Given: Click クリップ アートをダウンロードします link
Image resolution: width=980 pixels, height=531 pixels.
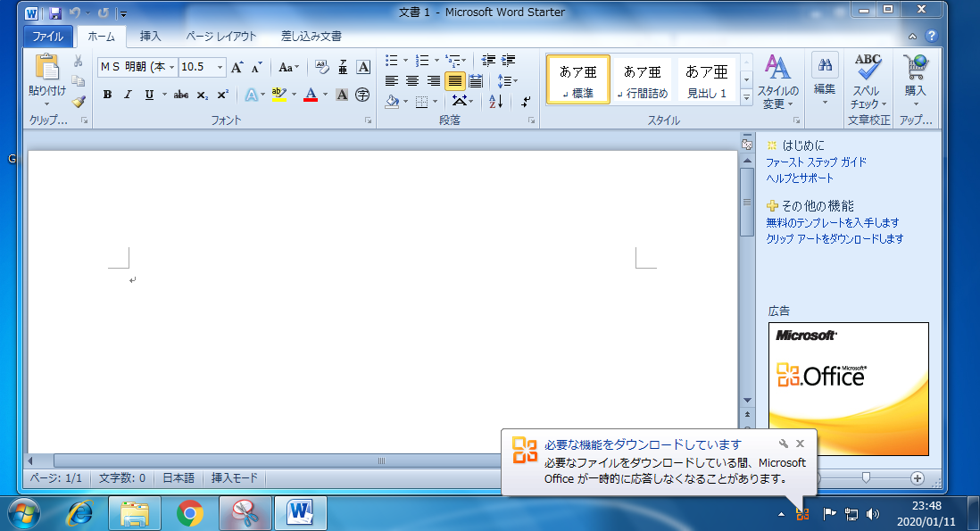Looking at the screenshot, I should (835, 238).
